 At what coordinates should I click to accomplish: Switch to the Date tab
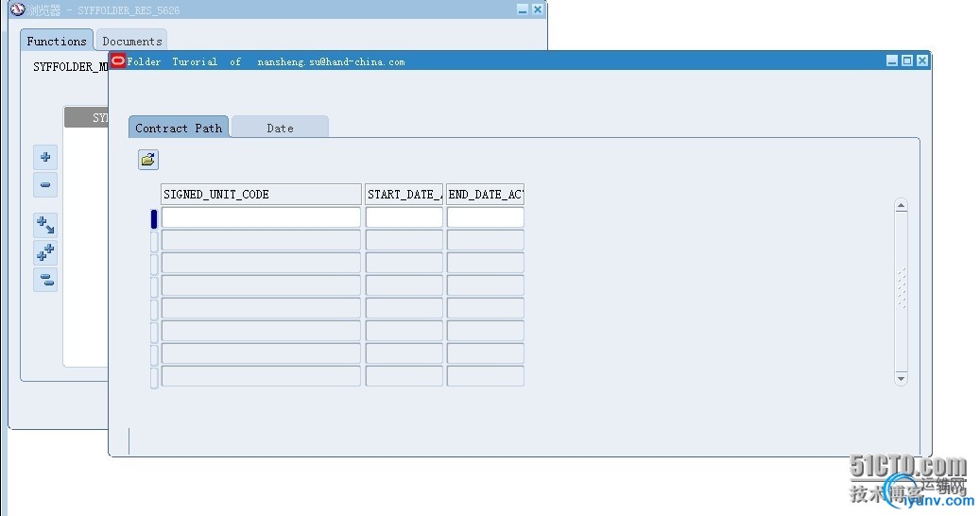click(x=280, y=128)
